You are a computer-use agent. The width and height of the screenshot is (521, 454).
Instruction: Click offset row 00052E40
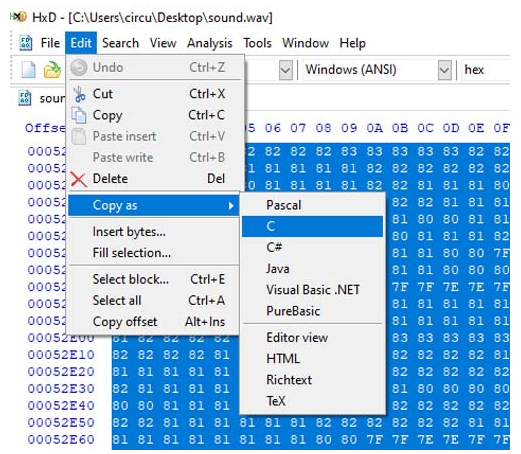pos(61,406)
